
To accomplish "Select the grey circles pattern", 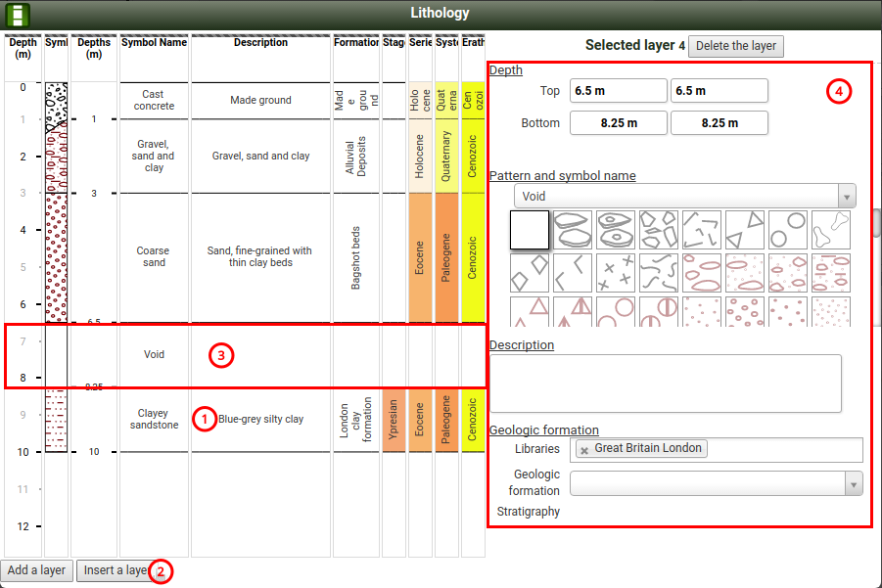I will pos(787,230).
